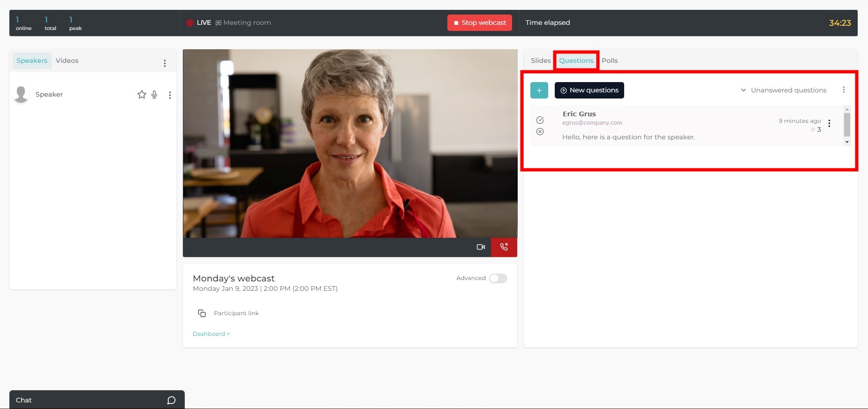The width and height of the screenshot is (868, 409).
Task: Select the Questions tab
Action: pyautogui.click(x=576, y=61)
